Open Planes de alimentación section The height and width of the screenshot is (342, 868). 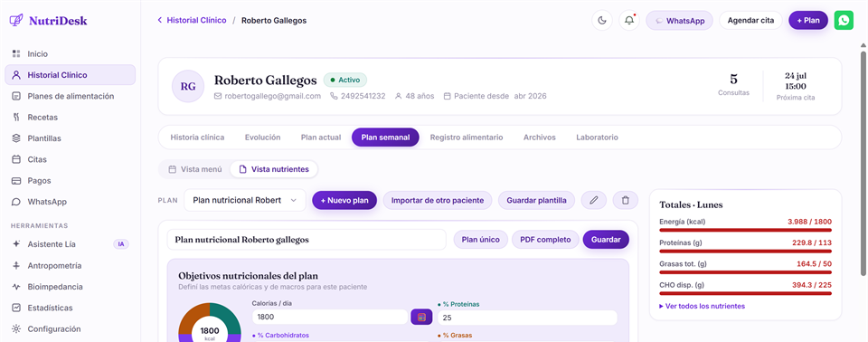[70, 96]
